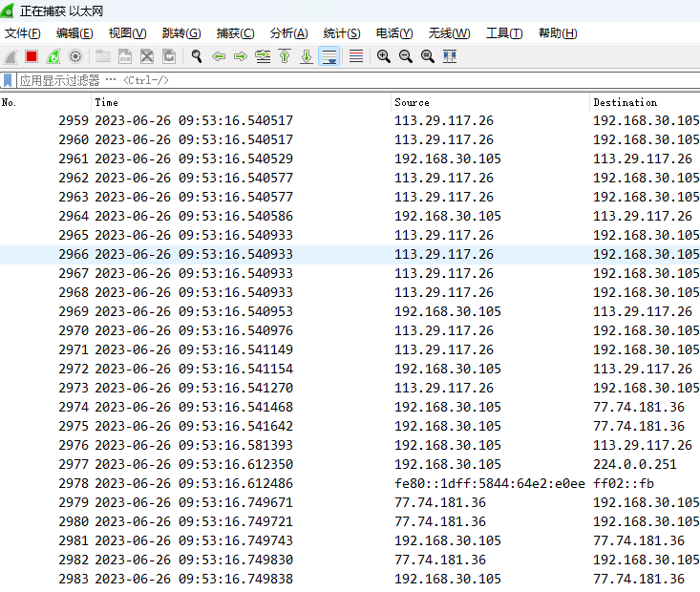
Task: Save the capture file icon
Action: pos(125,56)
